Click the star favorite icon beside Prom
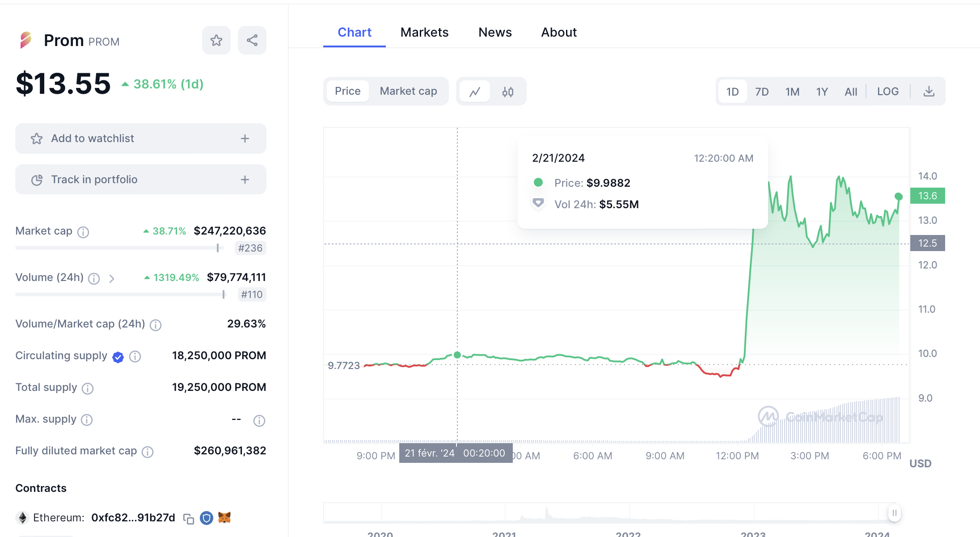This screenshot has width=980, height=537. [216, 40]
